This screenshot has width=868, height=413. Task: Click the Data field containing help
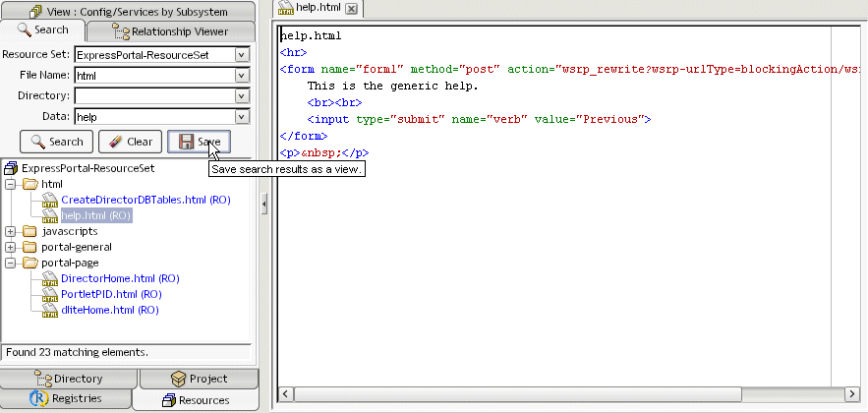154,116
